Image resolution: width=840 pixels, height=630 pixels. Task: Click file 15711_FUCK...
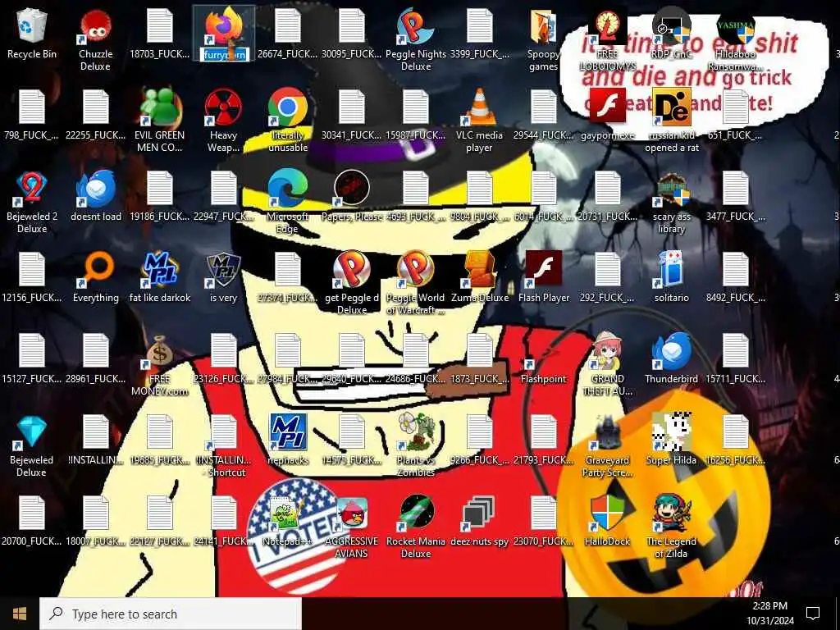pyautogui.click(x=736, y=351)
